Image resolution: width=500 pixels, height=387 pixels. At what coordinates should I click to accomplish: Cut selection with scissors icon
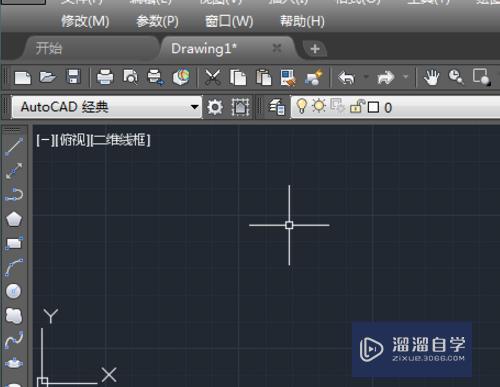(x=212, y=78)
